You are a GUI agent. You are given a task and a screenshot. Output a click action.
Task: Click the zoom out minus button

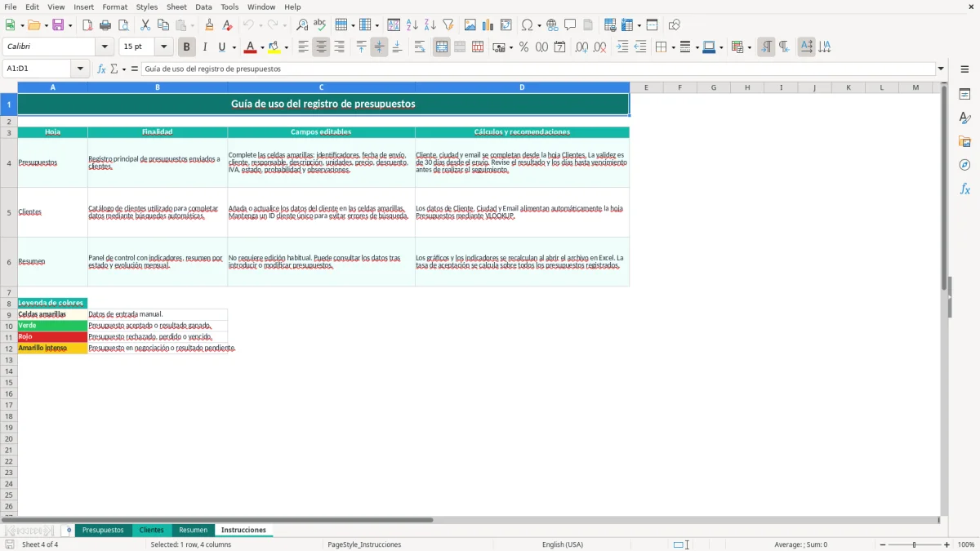pos(882,544)
